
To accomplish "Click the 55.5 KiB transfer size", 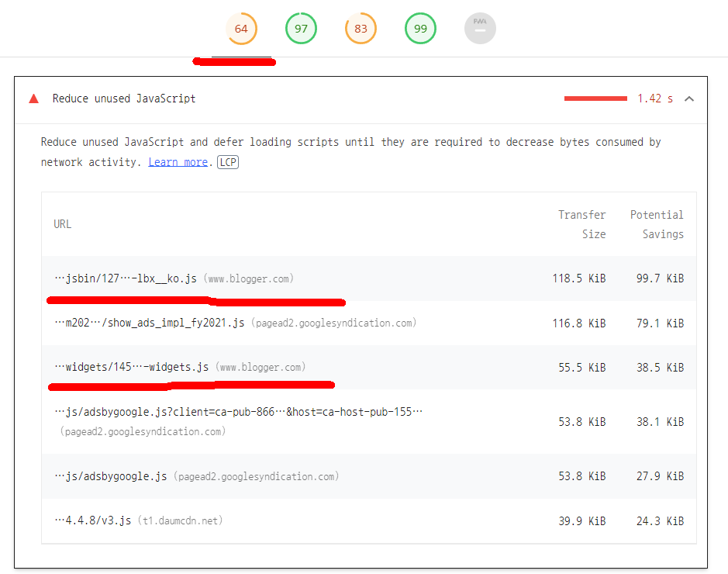I will [582, 368].
